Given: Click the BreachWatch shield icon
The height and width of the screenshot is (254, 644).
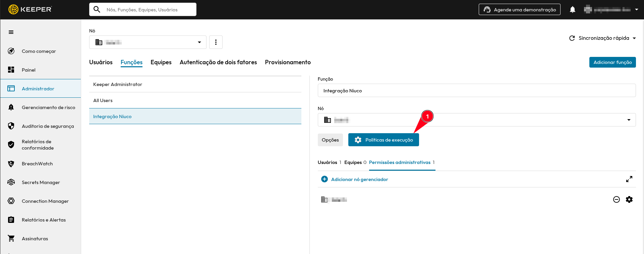Looking at the screenshot, I should tap(11, 164).
